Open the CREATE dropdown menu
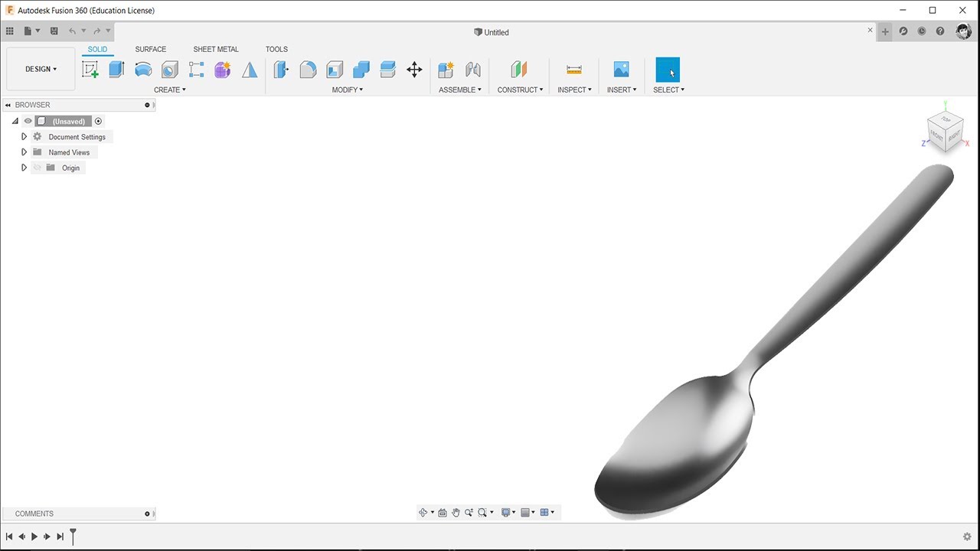Image resolution: width=980 pixels, height=551 pixels. (170, 90)
